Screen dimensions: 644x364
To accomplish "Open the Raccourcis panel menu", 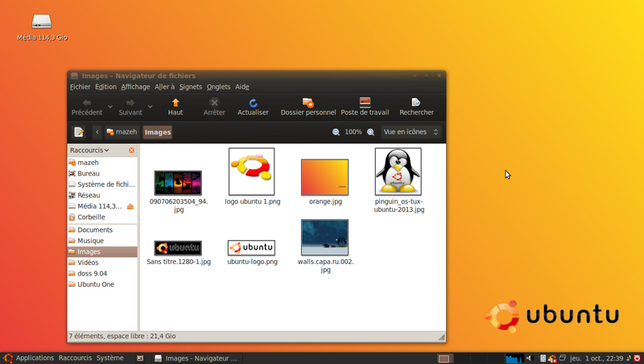I will pos(75,358).
